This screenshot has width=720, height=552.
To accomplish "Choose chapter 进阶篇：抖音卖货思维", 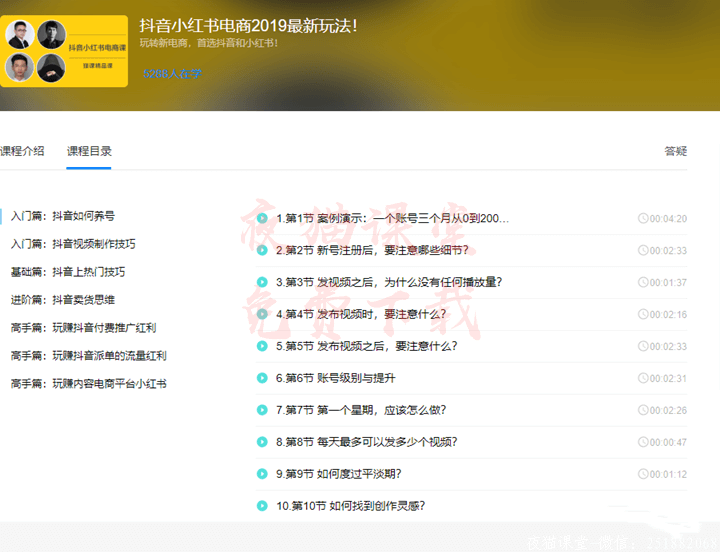I will click(x=63, y=300).
